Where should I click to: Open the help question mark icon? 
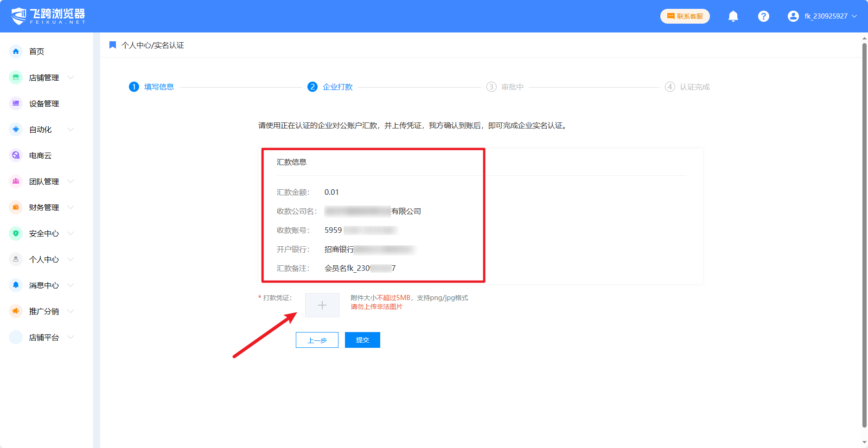[x=763, y=16]
